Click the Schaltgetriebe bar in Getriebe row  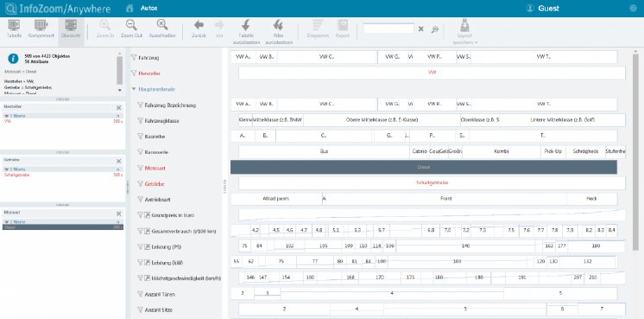pos(432,183)
